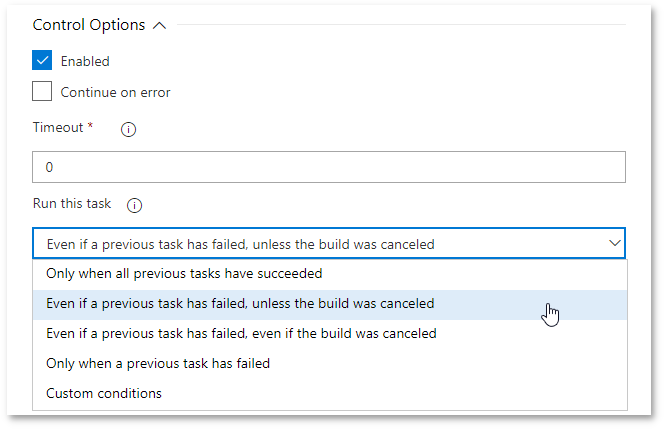Click the Timeout field label
664x430 pixels.
(x=58, y=128)
